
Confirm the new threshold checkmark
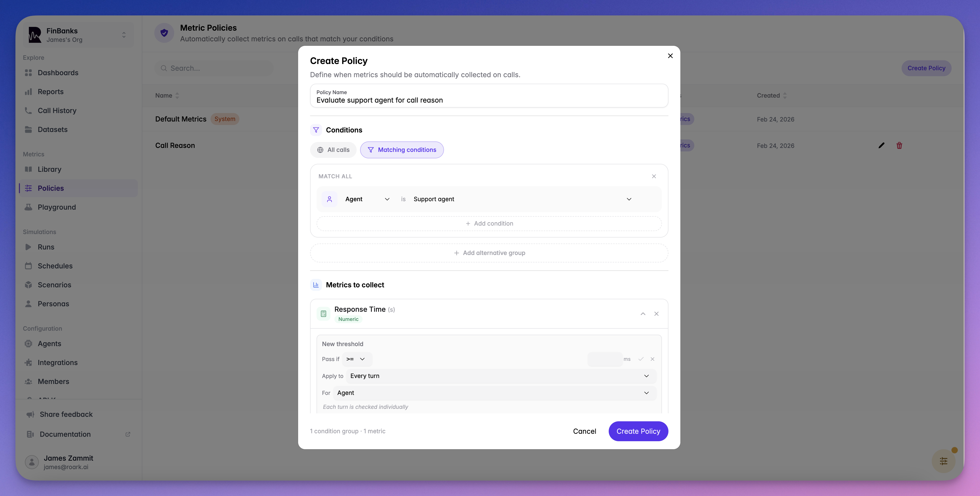(641, 359)
